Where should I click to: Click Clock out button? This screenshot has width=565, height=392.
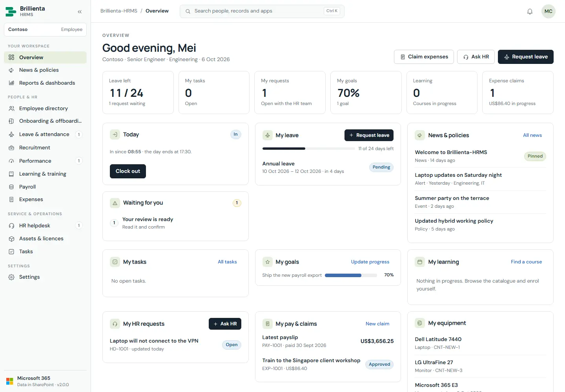(x=128, y=171)
